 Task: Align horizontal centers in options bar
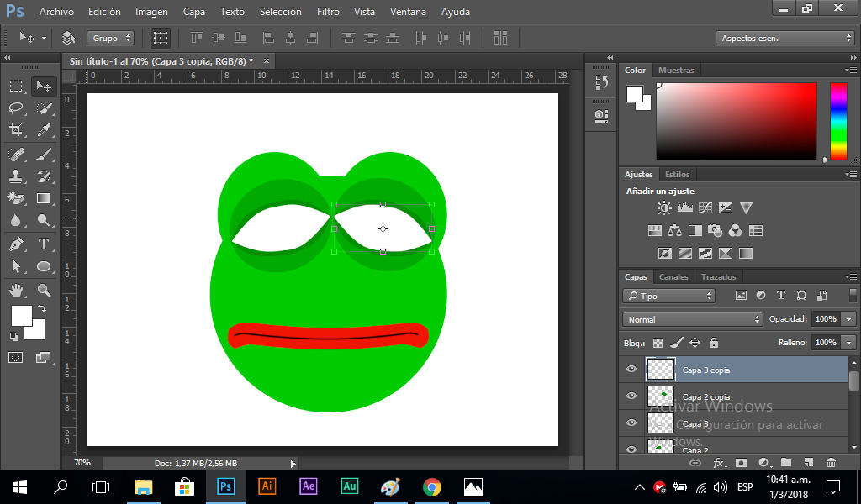pyautogui.click(x=290, y=38)
